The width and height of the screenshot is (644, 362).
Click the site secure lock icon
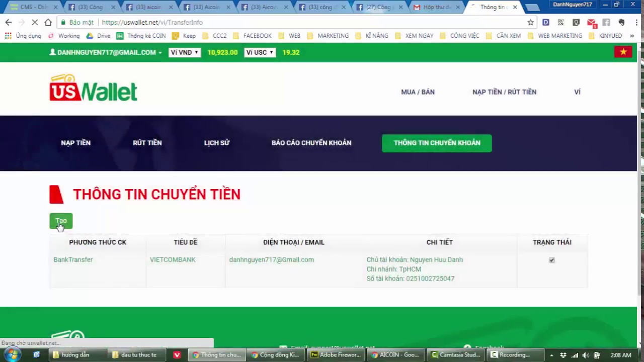click(63, 22)
